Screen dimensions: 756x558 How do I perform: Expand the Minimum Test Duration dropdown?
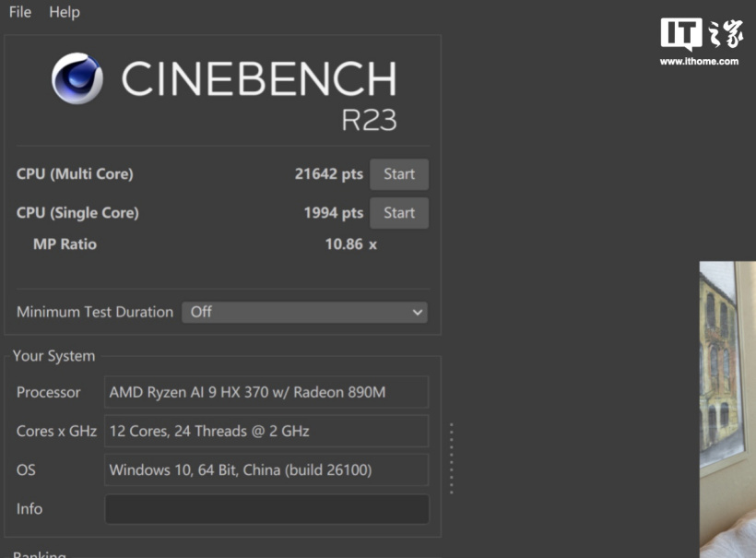[304, 313]
